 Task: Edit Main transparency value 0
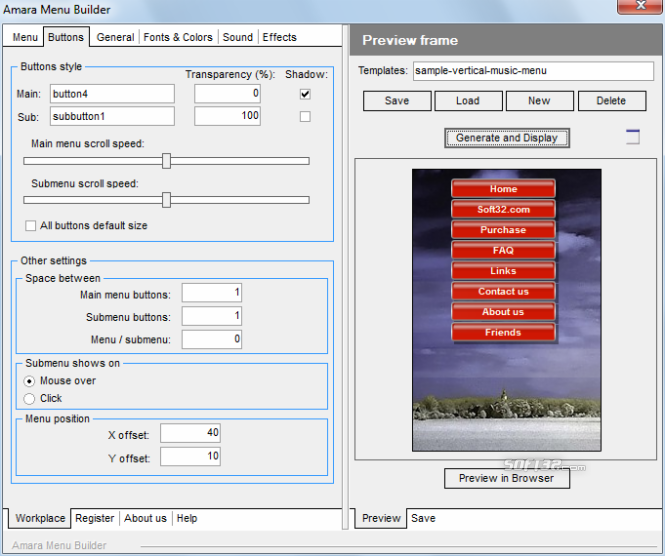[x=227, y=94]
